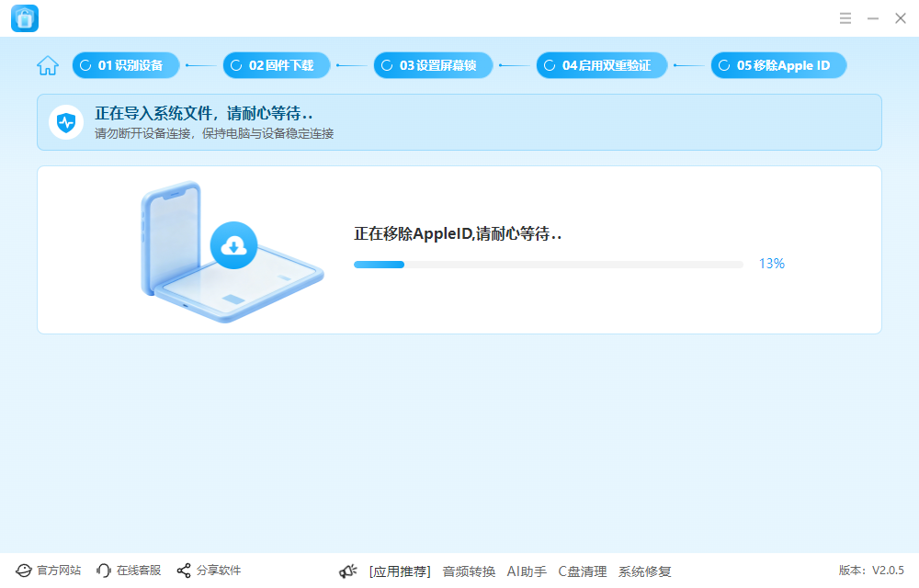919x588 pixels.
Task: Open the hamburger menu in title bar
Action: 845,18
